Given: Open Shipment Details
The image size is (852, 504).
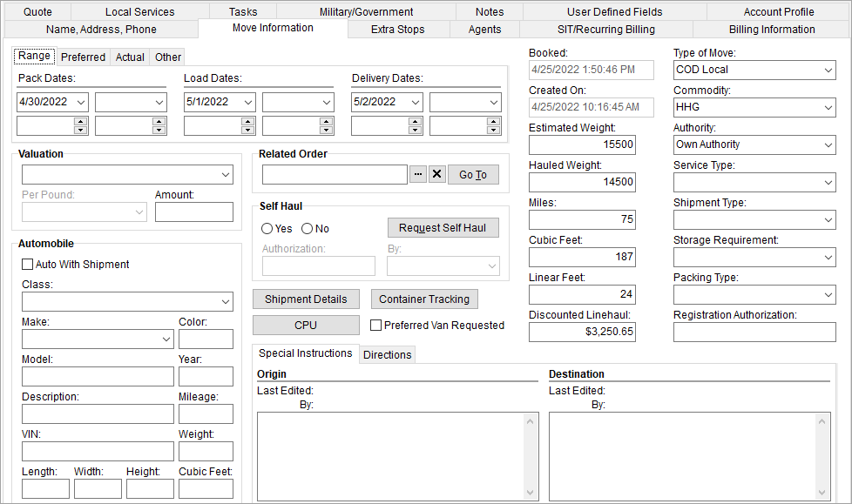Looking at the screenshot, I should coord(306,299).
